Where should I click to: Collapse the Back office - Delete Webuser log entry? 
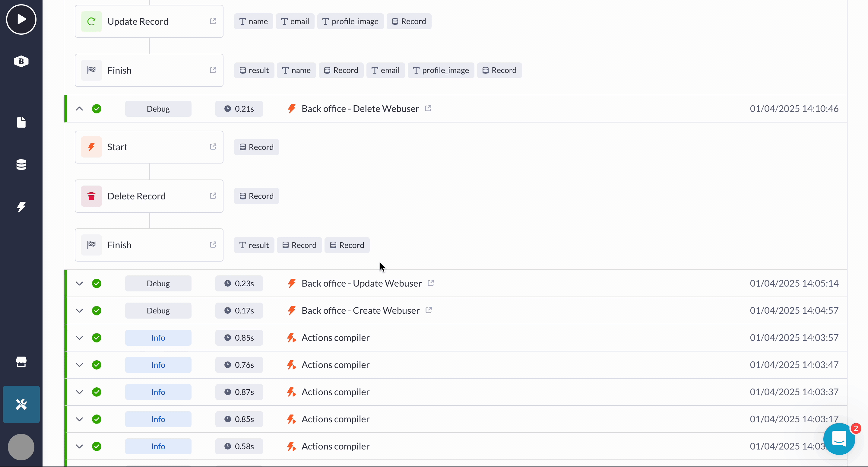[x=79, y=109]
